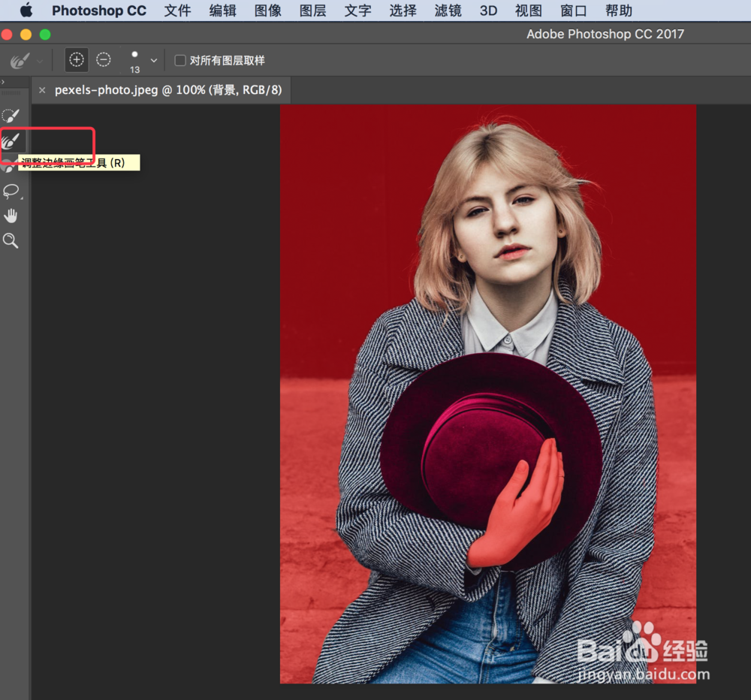Open the 视图 menu
751x700 pixels.
pos(528,11)
